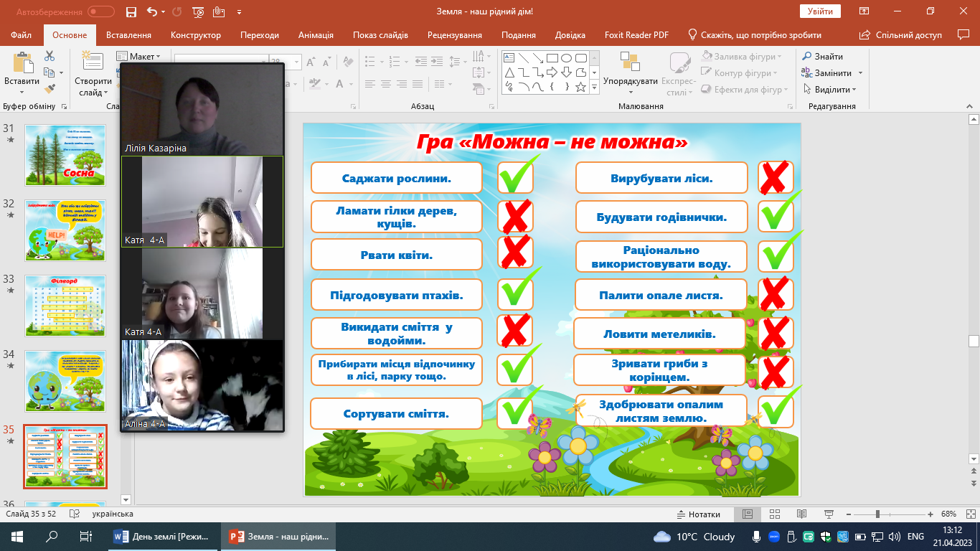Open the Word 'День землі' taskbar button
Image resolution: width=980 pixels, height=551 pixels.
click(164, 537)
